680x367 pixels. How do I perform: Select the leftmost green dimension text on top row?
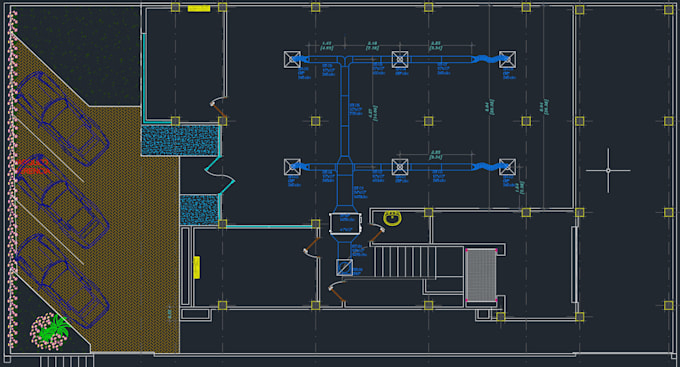point(327,46)
